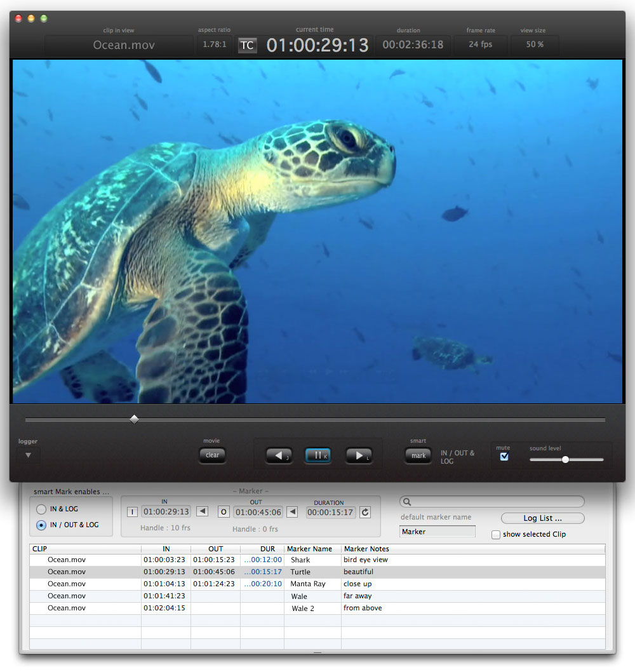Click the search magnifier icon
The height and width of the screenshot is (672, 635).
pyautogui.click(x=408, y=502)
